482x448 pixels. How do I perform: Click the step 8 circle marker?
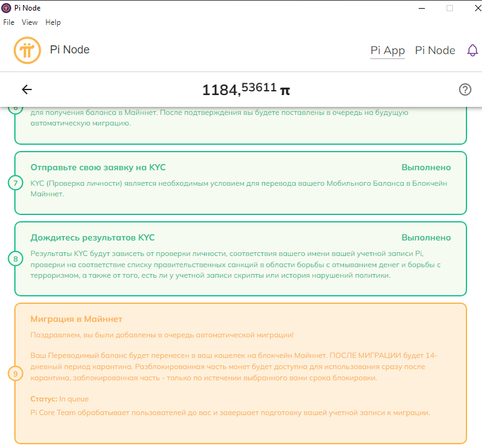[x=16, y=259]
